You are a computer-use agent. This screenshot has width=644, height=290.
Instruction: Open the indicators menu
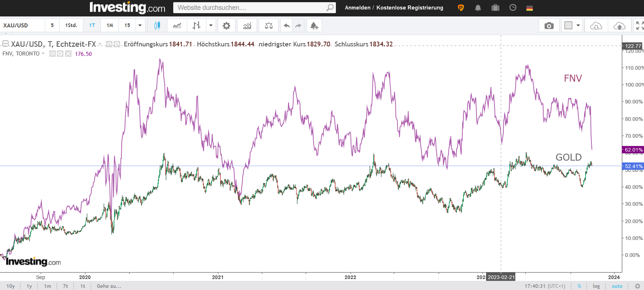(x=247, y=26)
